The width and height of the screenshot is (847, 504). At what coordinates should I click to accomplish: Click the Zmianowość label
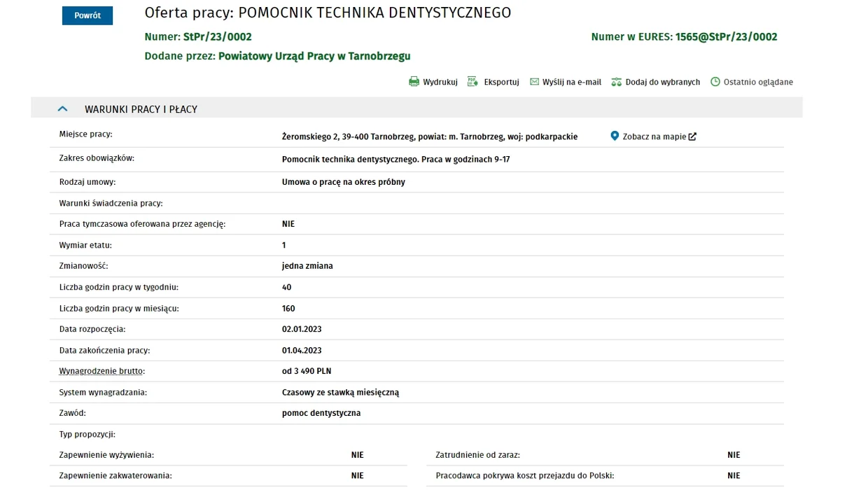84,266
